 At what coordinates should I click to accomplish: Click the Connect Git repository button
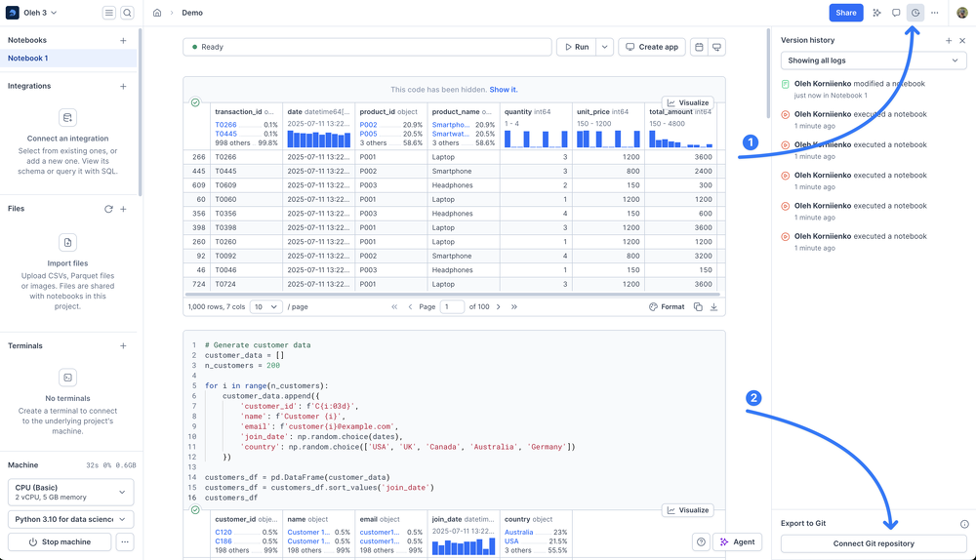pyautogui.click(x=874, y=543)
